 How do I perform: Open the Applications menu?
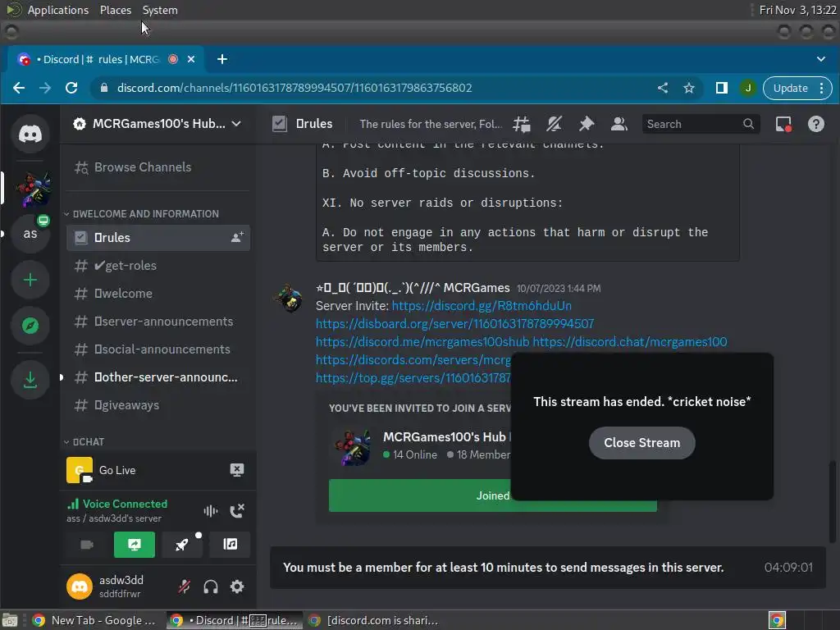[58, 10]
